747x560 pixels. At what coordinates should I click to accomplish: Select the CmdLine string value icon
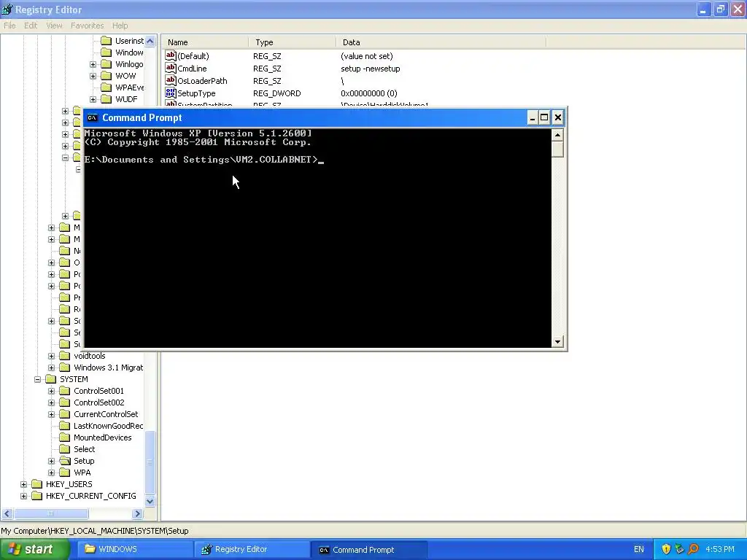[171, 68]
